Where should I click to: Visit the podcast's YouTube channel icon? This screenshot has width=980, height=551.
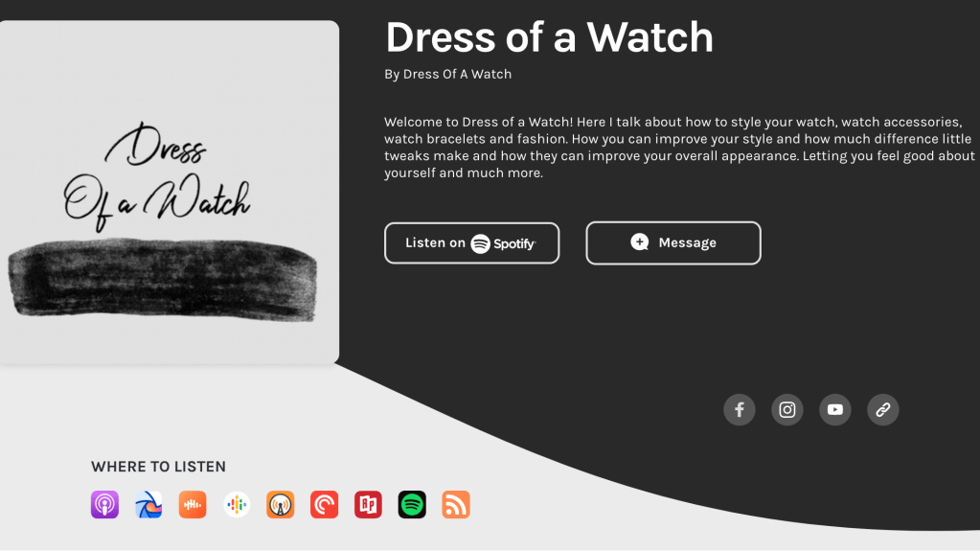(835, 409)
